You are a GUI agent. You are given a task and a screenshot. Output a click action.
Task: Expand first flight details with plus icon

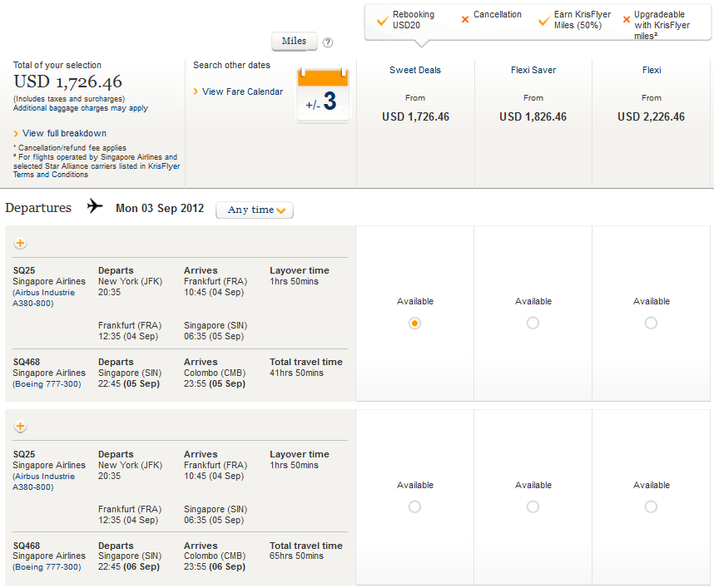tap(21, 244)
